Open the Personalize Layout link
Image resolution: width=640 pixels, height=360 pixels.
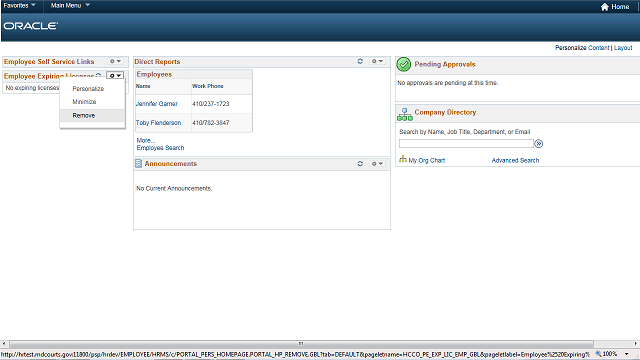[623, 48]
